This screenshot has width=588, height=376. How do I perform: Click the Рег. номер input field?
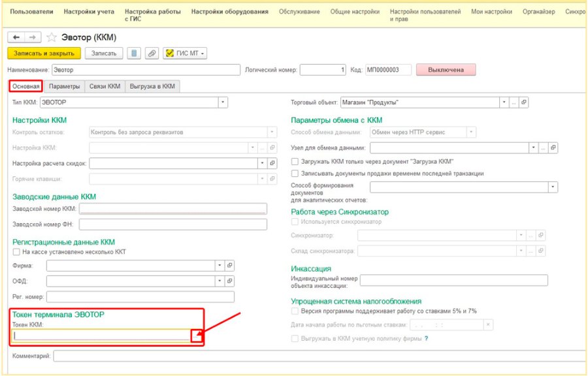140,297
